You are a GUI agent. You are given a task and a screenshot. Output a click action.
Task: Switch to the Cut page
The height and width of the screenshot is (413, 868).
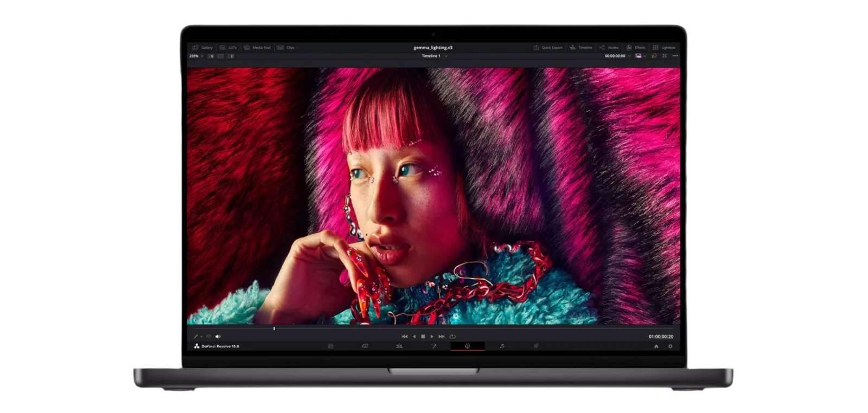click(x=365, y=346)
